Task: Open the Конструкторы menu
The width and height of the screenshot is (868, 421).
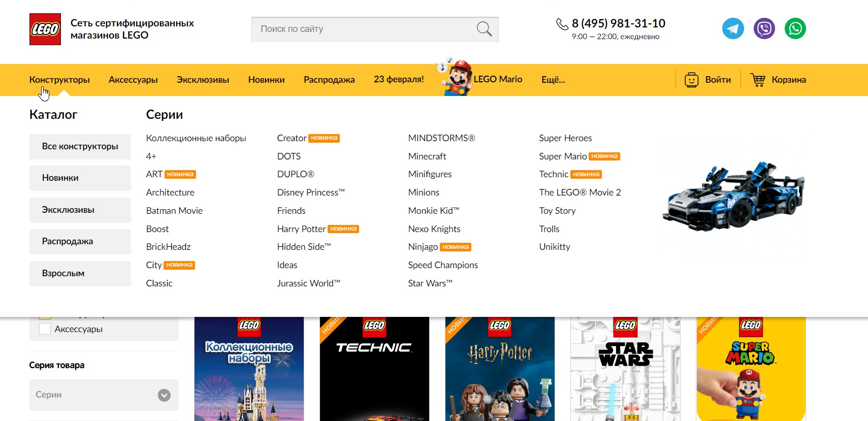Action: (59, 80)
